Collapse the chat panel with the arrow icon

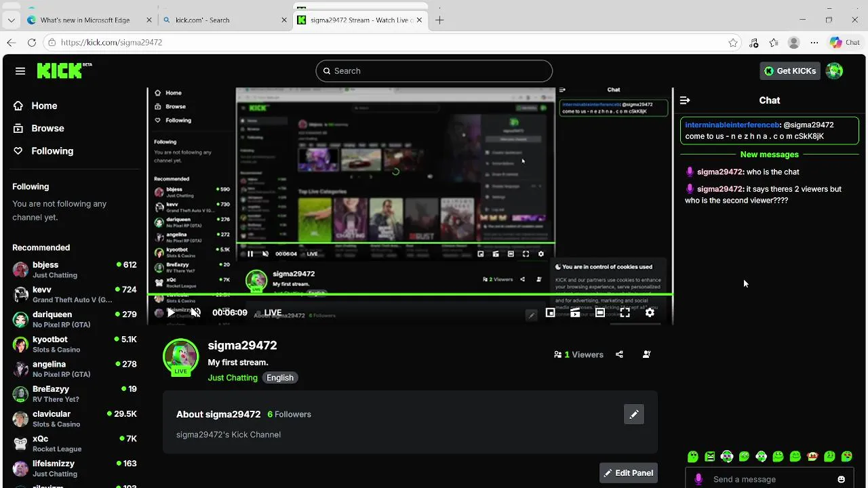coord(685,100)
